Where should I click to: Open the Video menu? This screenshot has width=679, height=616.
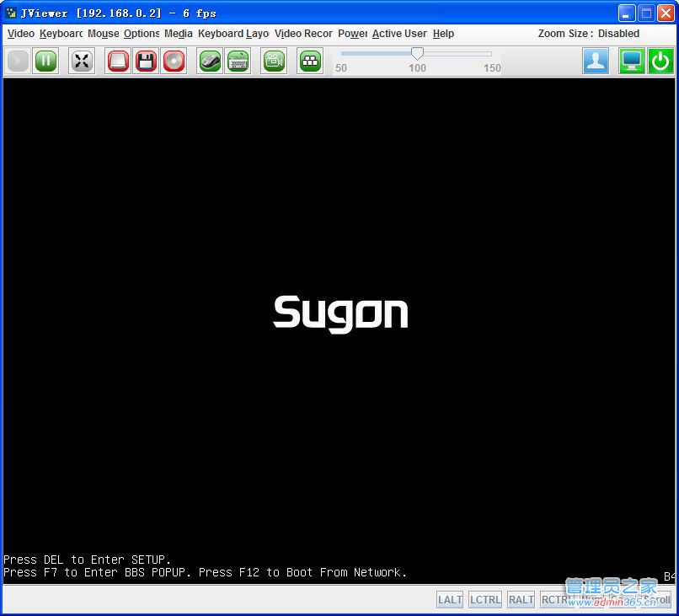21,34
